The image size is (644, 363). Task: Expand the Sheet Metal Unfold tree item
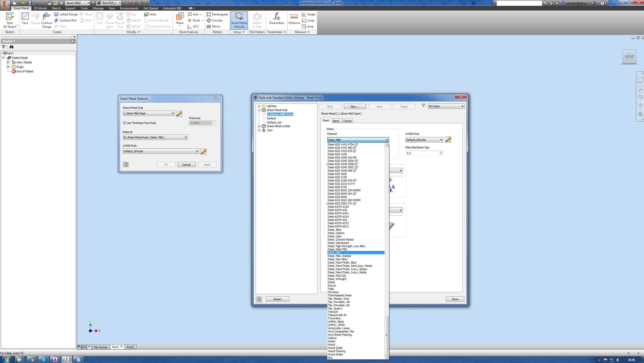[259, 126]
